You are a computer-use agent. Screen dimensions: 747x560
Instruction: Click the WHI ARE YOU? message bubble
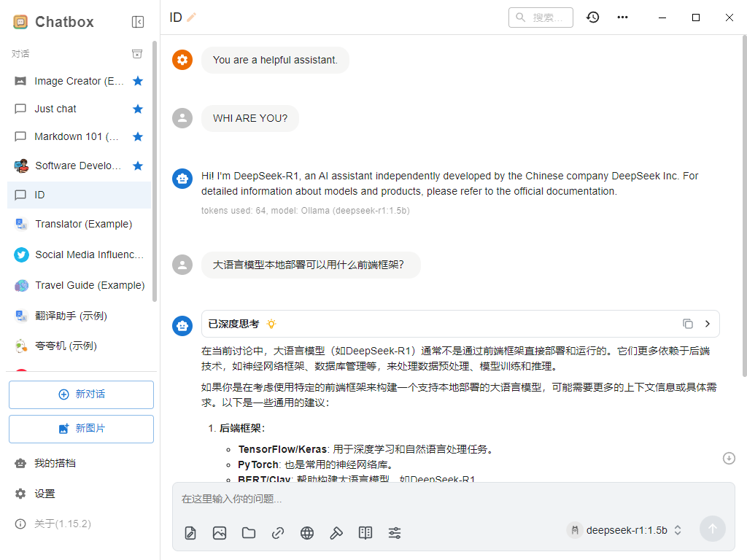pos(250,119)
